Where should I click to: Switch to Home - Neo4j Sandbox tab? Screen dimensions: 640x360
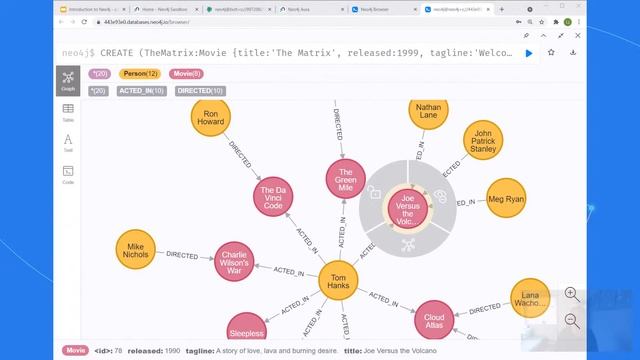tap(166, 9)
